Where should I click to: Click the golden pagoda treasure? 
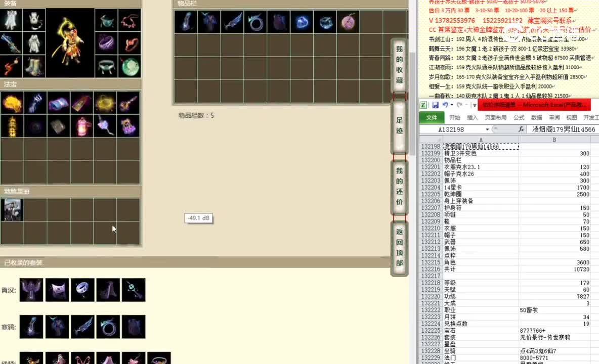pyautogui.click(x=12, y=126)
